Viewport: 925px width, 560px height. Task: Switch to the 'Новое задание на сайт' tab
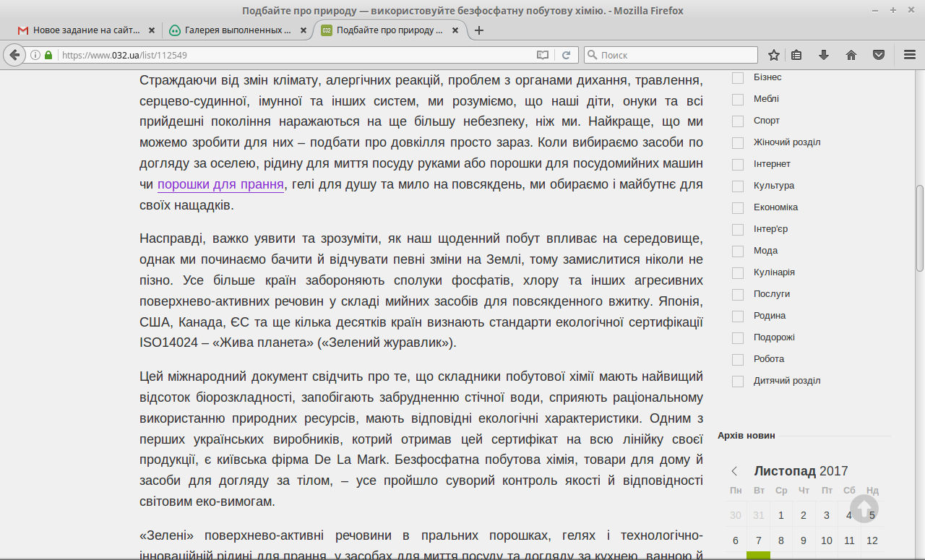[87, 30]
